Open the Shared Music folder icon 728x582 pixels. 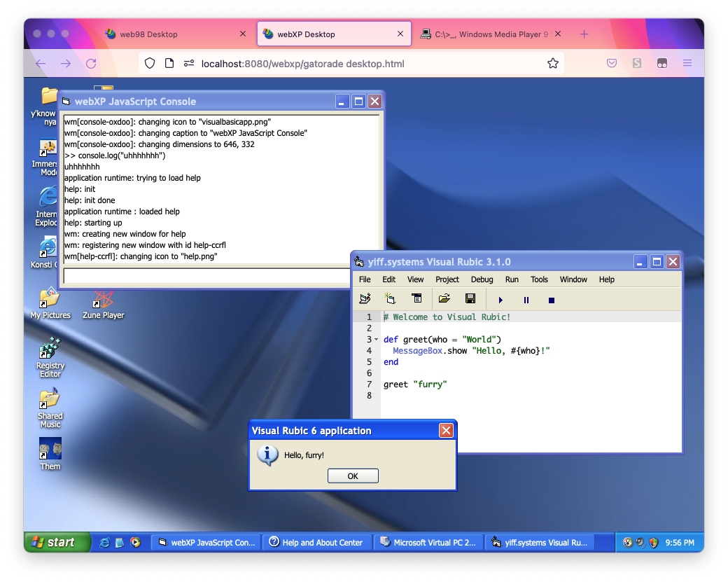tap(50, 406)
